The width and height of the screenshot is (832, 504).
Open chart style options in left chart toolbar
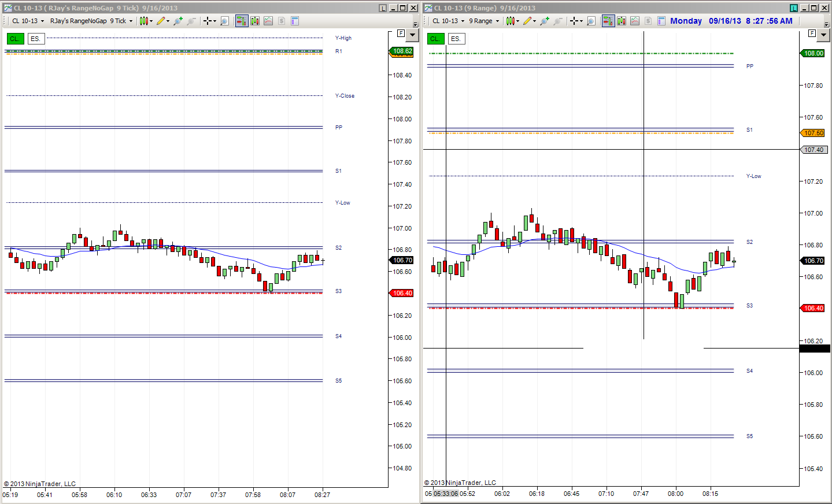click(x=144, y=21)
